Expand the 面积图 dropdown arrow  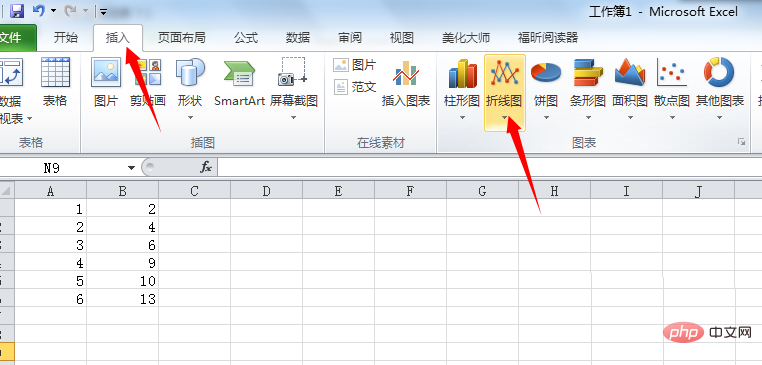630,118
